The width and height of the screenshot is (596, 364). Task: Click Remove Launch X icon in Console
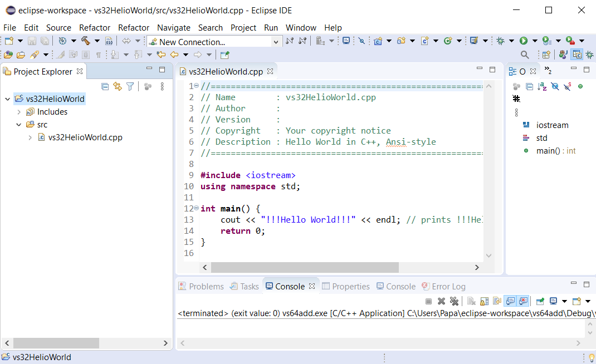(441, 301)
